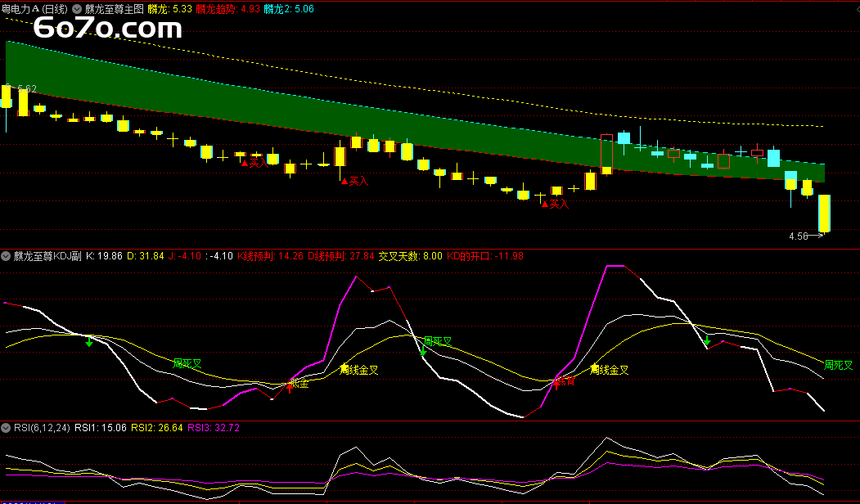
Task: Click the 5.62 high price label
Action: pyautogui.click(x=27, y=88)
